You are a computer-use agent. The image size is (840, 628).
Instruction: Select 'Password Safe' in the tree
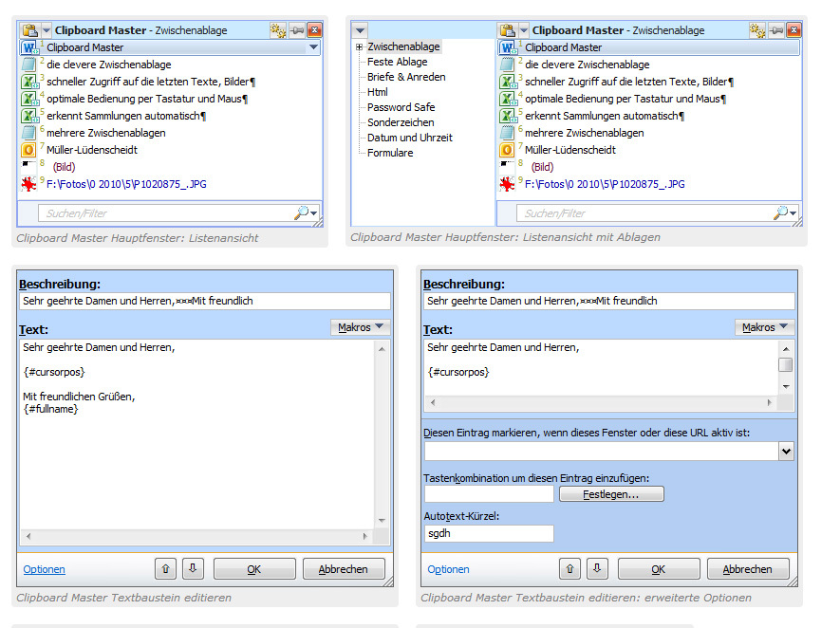[401, 107]
